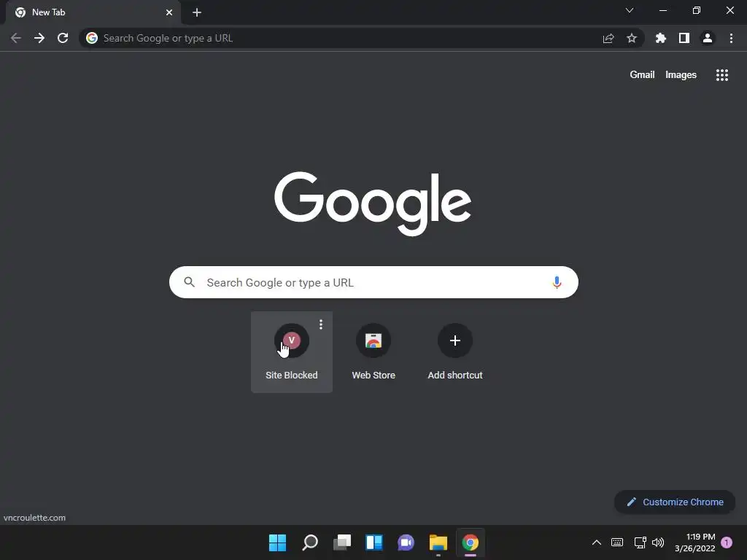Open the Chrome three-dot menu

point(731,38)
